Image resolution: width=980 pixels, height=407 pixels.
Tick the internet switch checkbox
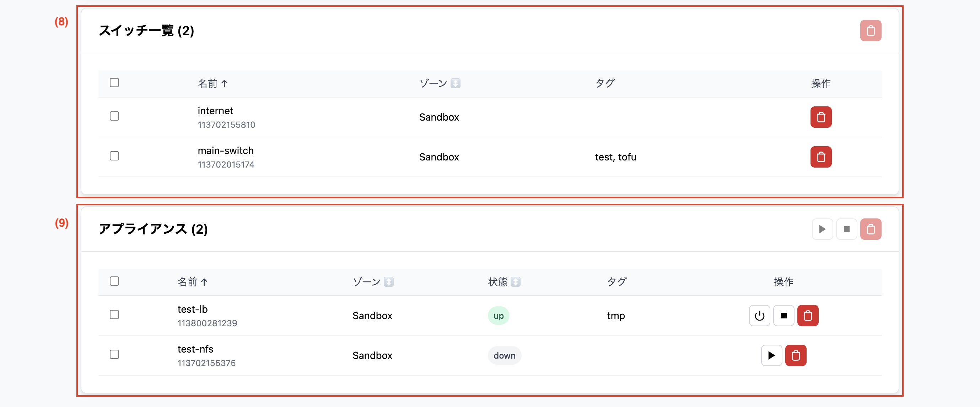click(x=114, y=116)
